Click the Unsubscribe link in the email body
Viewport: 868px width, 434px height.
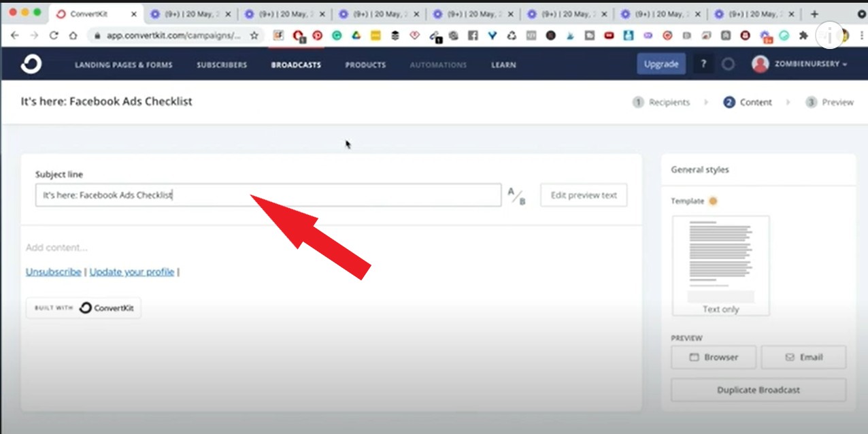pos(53,271)
